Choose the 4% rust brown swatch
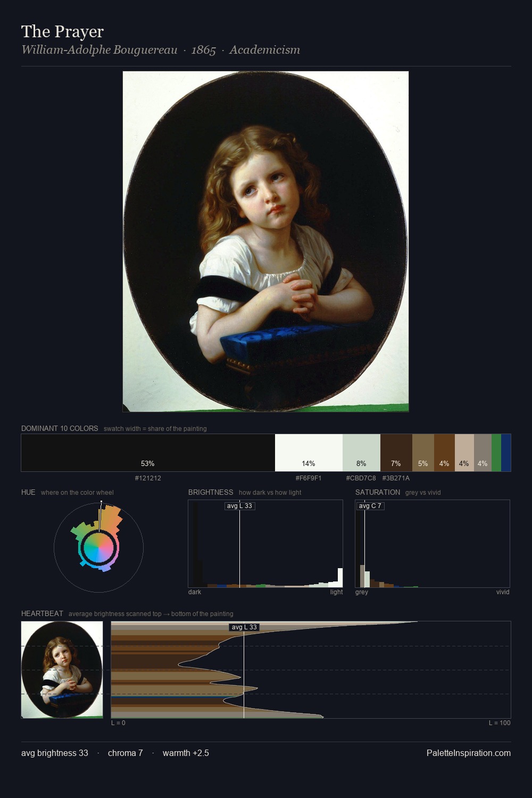Image resolution: width=532 pixels, height=798 pixels. (444, 453)
